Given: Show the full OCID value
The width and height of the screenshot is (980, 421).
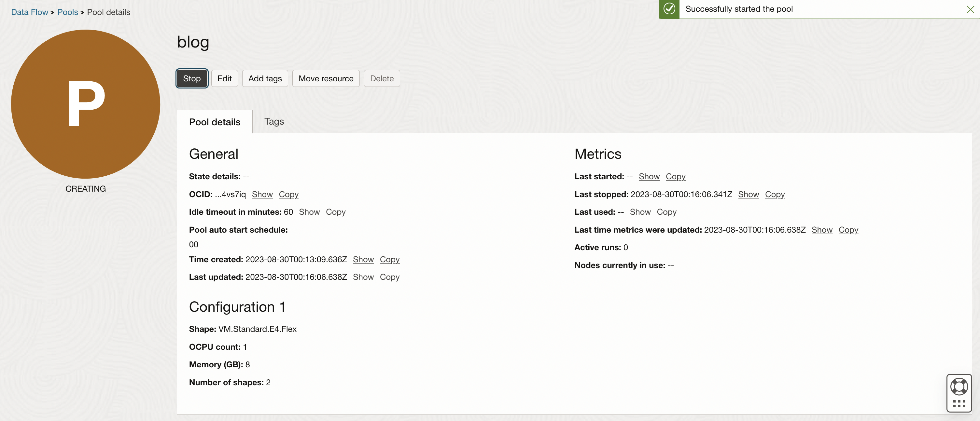Looking at the screenshot, I should (262, 194).
